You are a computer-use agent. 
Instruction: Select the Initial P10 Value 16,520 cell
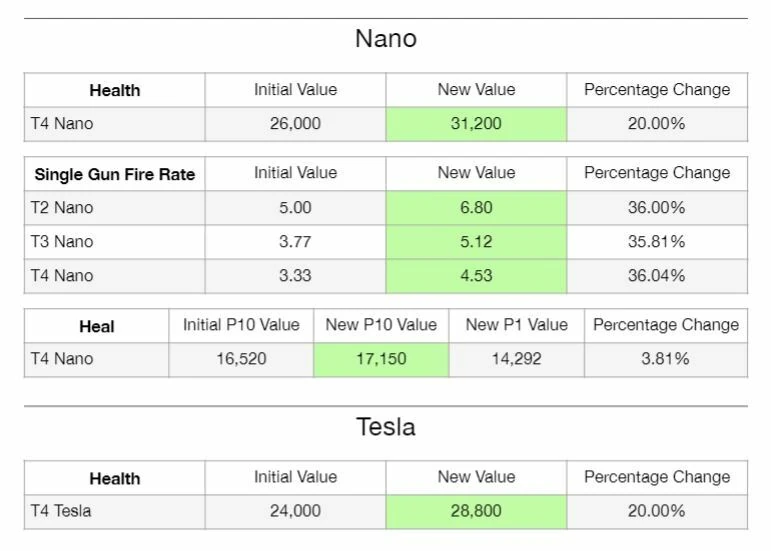click(x=241, y=359)
